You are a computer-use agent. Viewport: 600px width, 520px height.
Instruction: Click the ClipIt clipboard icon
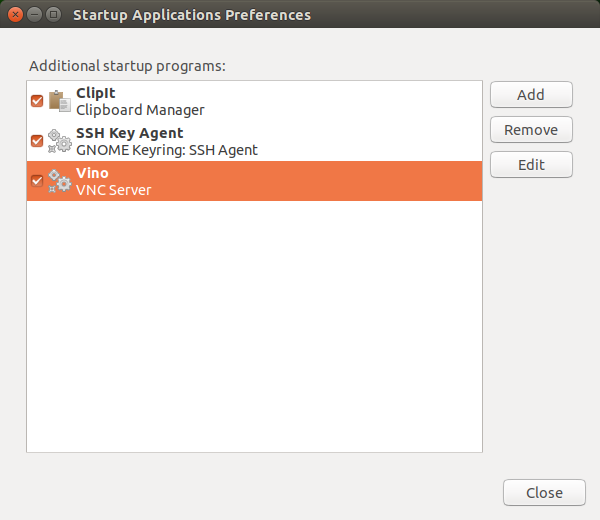[60, 101]
